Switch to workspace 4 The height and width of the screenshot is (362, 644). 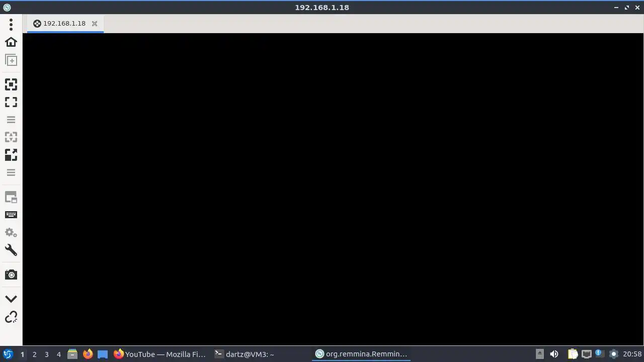[58, 354]
